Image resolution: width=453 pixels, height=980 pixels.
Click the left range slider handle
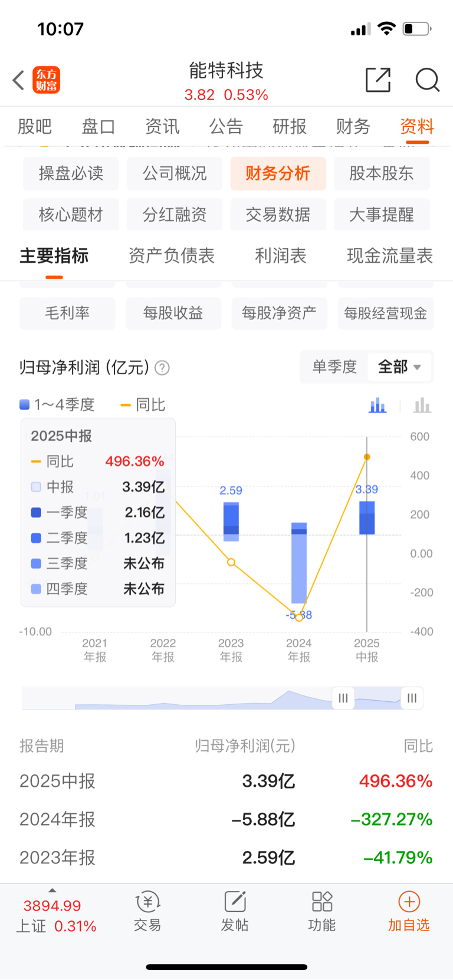point(343,698)
